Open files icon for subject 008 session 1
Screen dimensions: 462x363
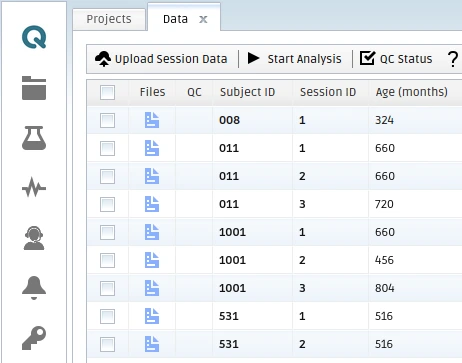tap(152, 120)
